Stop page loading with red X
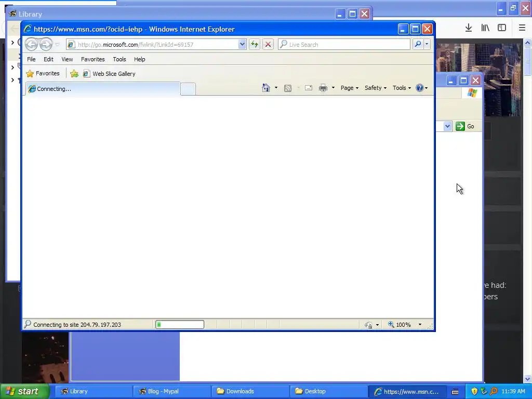The height and width of the screenshot is (399, 532). pos(268,45)
